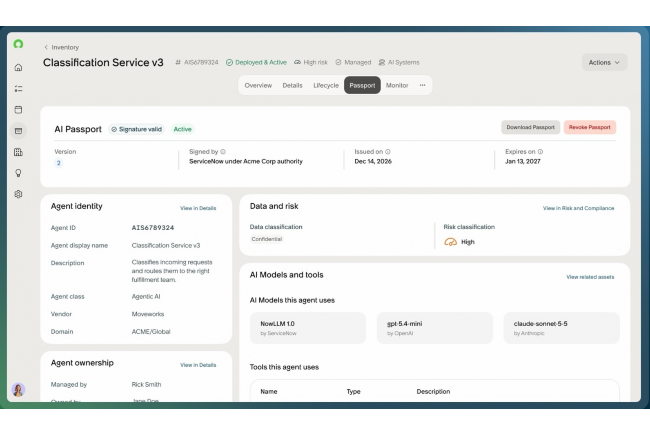This screenshot has width=650, height=433.
Task: Click the Description column header in tools table
Action: [433, 392]
